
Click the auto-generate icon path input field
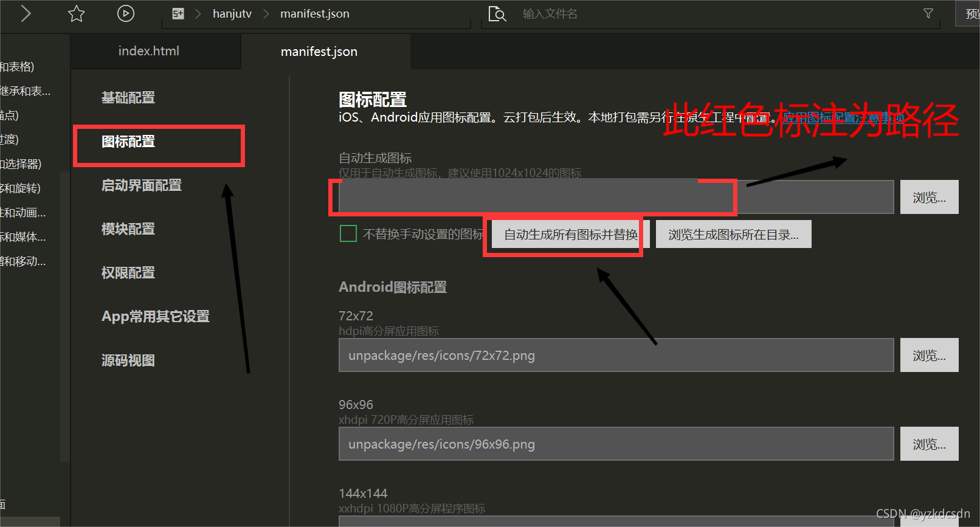616,197
